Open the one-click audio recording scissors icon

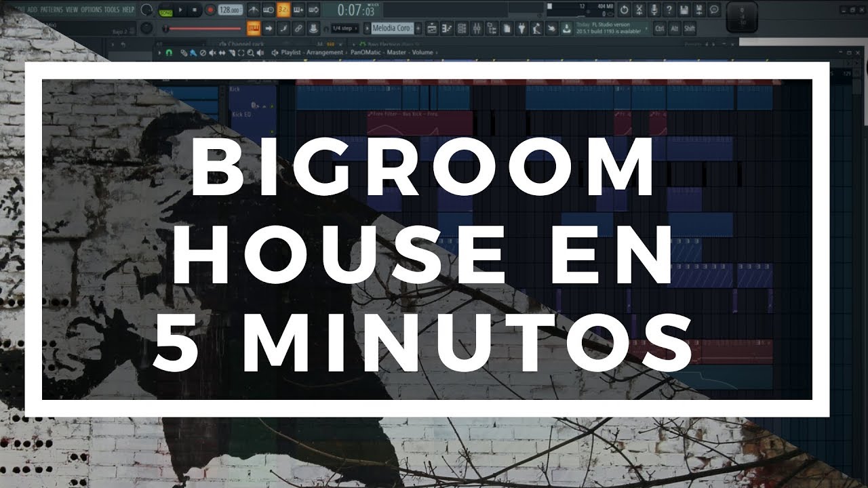(639, 10)
